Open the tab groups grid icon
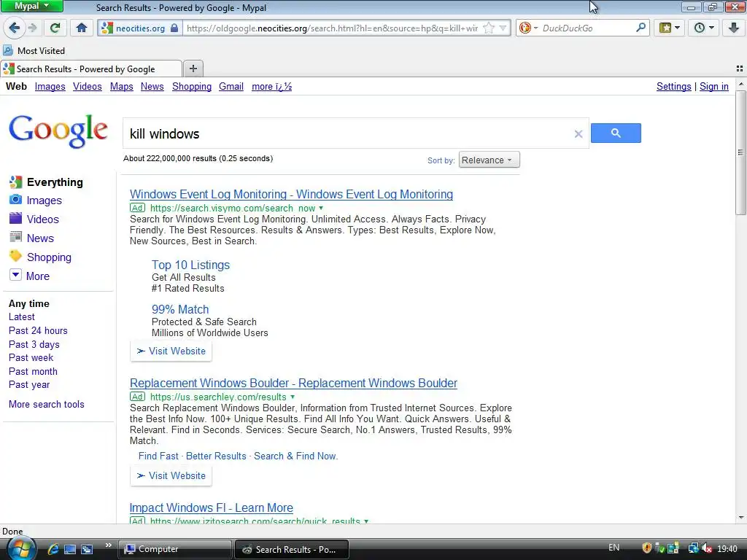The height and width of the screenshot is (560, 747). click(x=740, y=69)
